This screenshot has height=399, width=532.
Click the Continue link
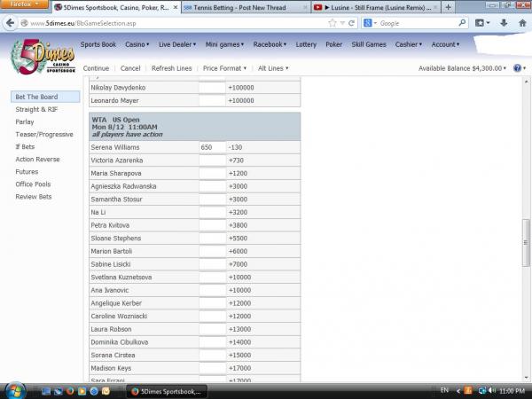tap(96, 68)
